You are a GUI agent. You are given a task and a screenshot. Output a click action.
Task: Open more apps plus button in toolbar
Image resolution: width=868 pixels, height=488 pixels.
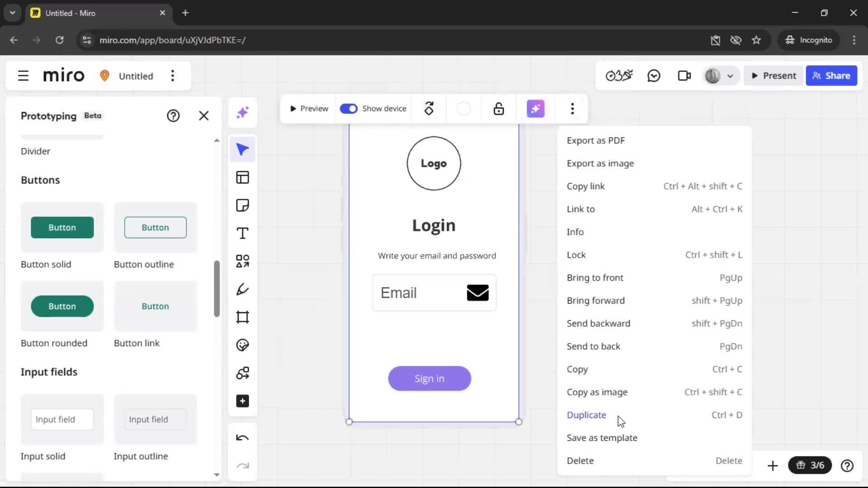click(x=243, y=401)
